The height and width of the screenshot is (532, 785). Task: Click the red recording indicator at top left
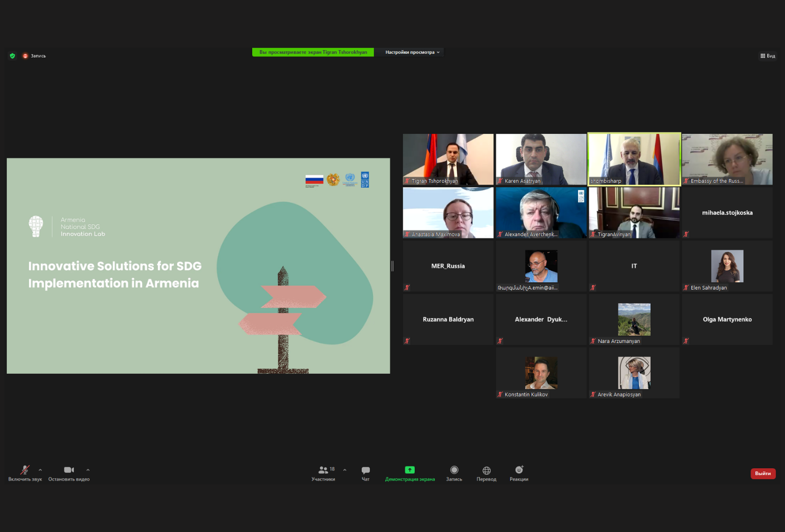[25, 56]
